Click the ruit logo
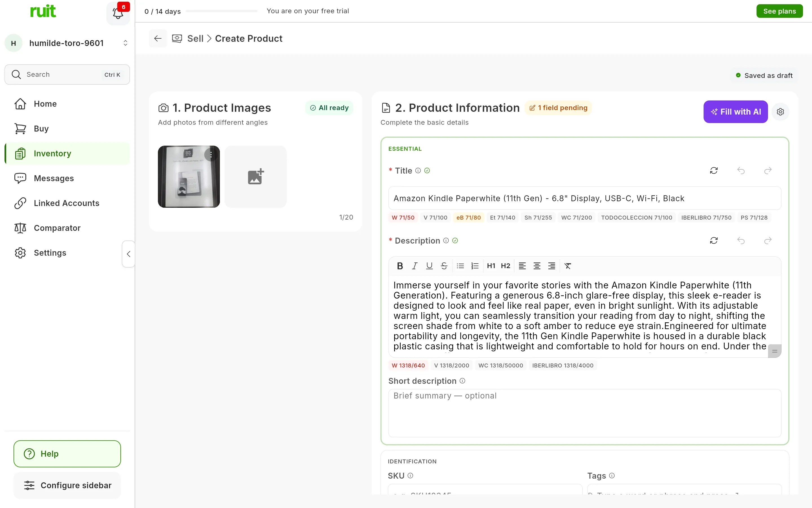 43,11
